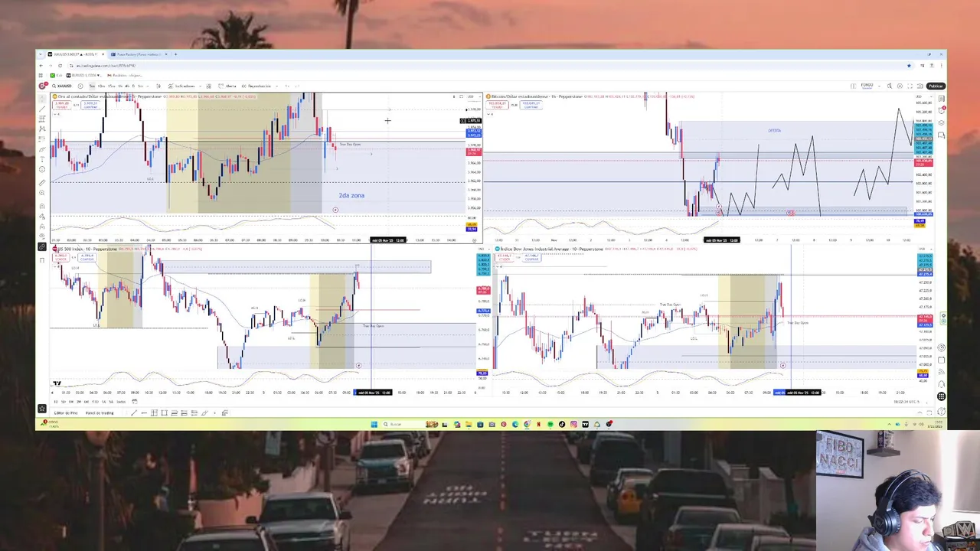Open the watchlist sidebar icon
Image resolution: width=980 pixels, height=551 pixels.
tap(941, 97)
